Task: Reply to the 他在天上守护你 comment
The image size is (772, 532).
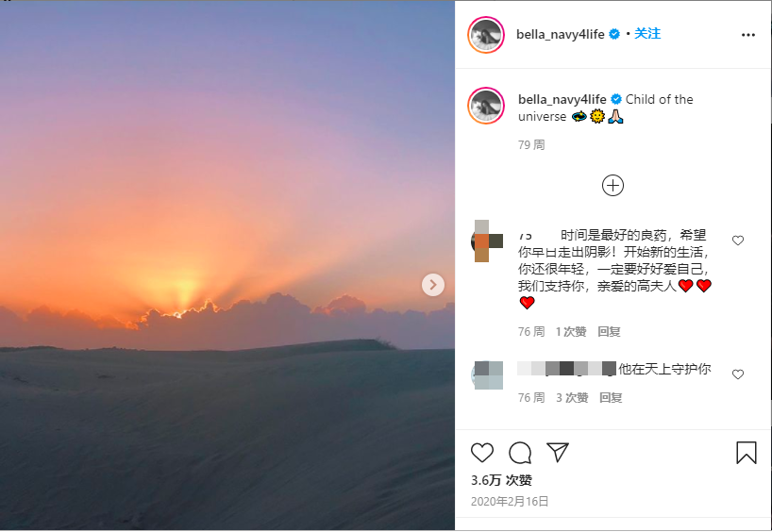Action: 611,398
